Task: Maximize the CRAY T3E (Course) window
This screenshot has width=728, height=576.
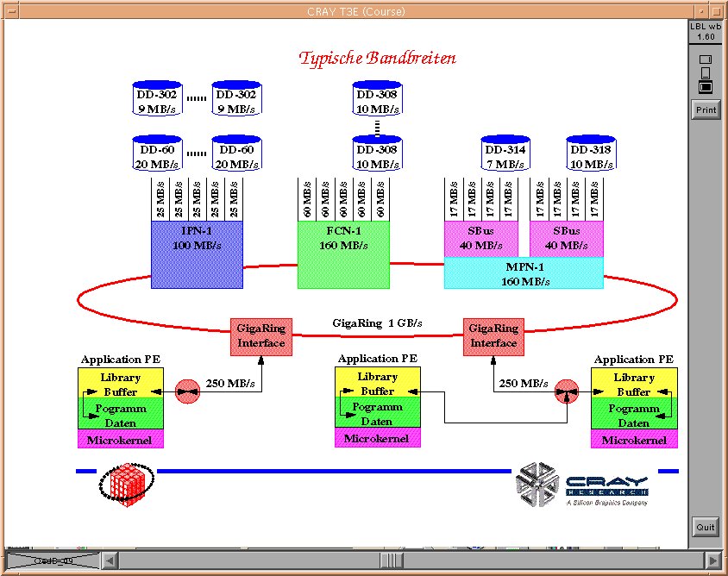Action: tap(716, 11)
